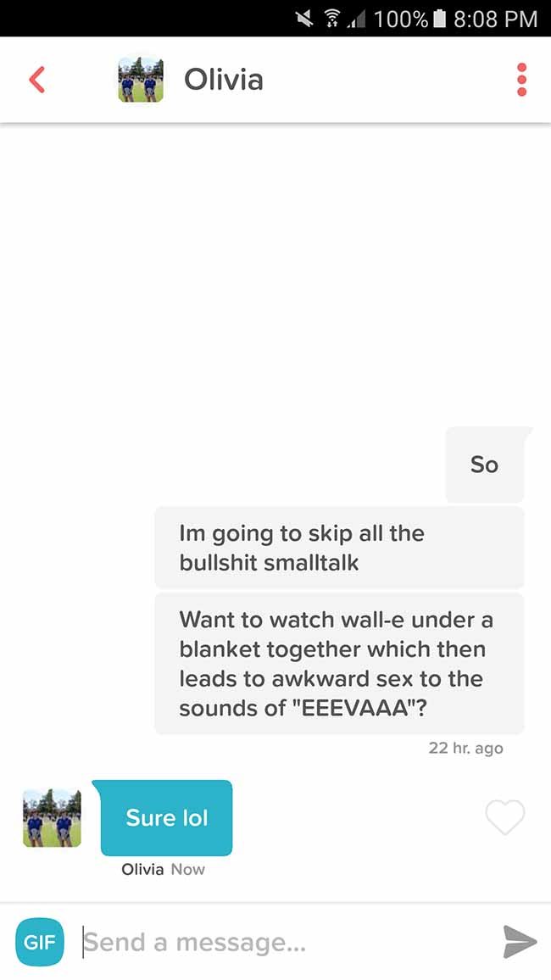Tap Olivia's profile photo in header
The image size is (551, 980).
(141, 80)
